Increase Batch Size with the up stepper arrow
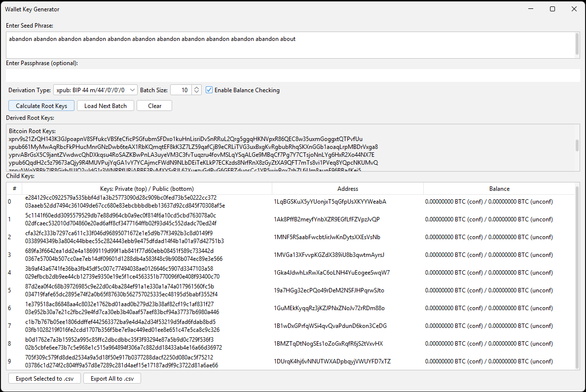The height and width of the screenshot is (392, 586). click(x=196, y=87)
